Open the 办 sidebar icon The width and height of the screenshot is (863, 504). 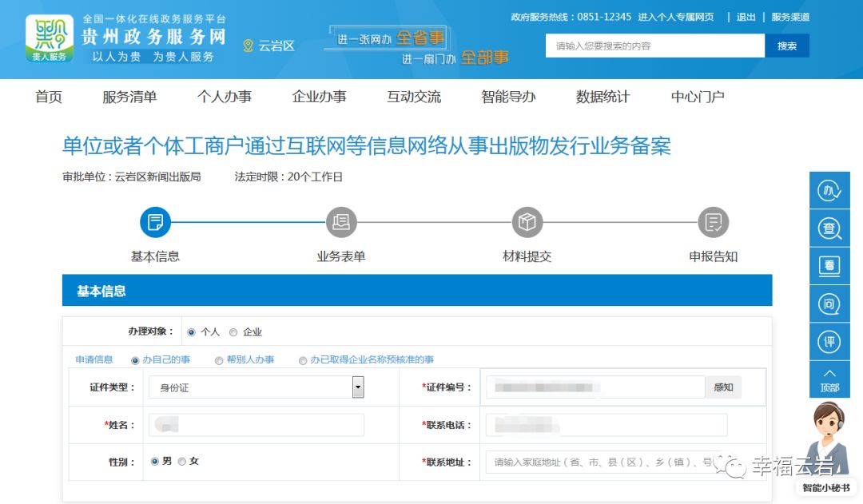point(829,192)
